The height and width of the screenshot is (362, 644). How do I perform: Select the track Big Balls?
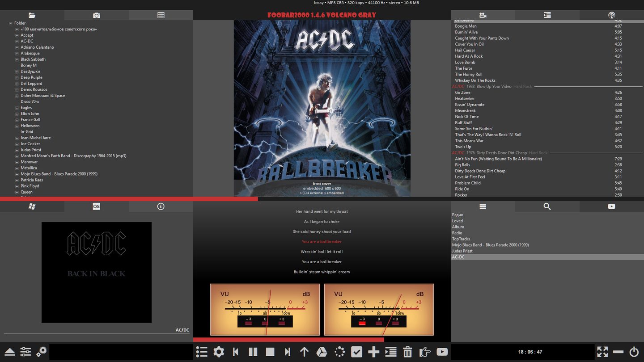pos(547,165)
